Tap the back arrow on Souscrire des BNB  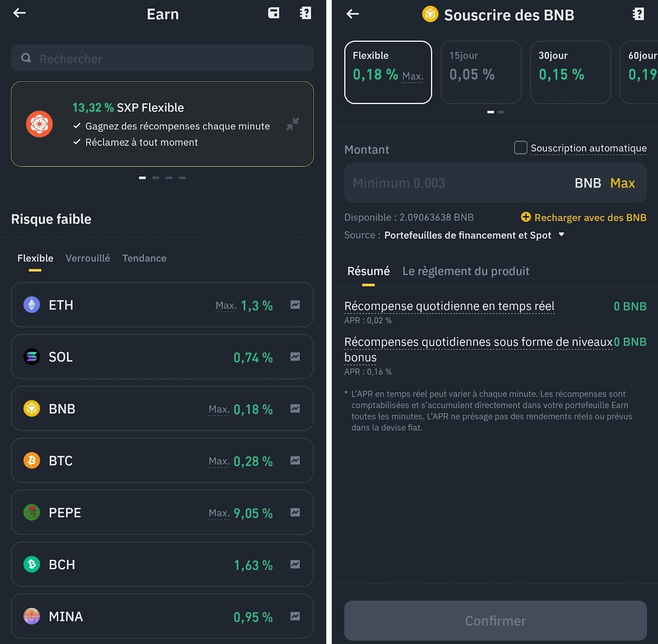[352, 14]
